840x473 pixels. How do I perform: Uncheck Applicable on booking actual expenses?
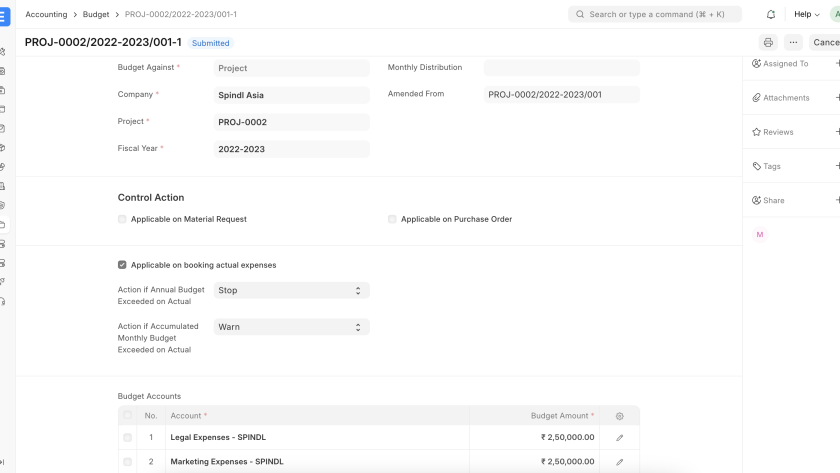(122, 265)
